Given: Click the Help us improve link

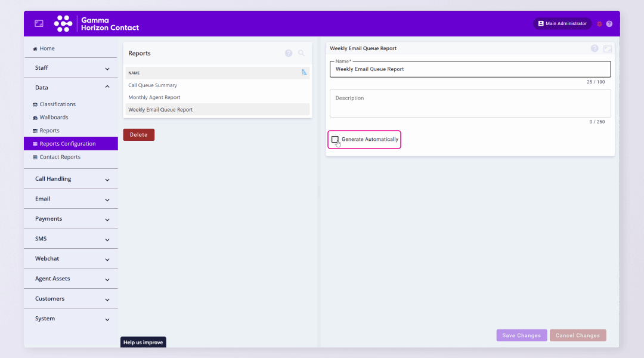Looking at the screenshot, I should [x=143, y=342].
